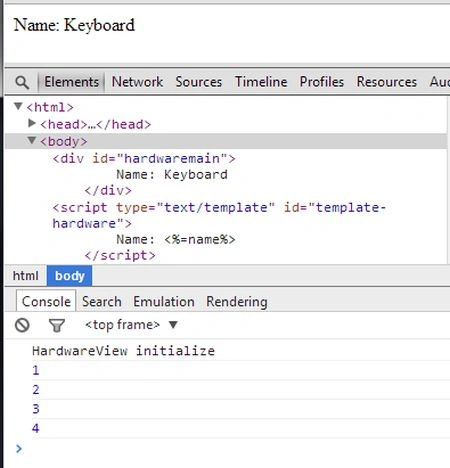The width and height of the screenshot is (450, 468).
Task: Switch to the Timeline tab
Action: click(x=261, y=82)
